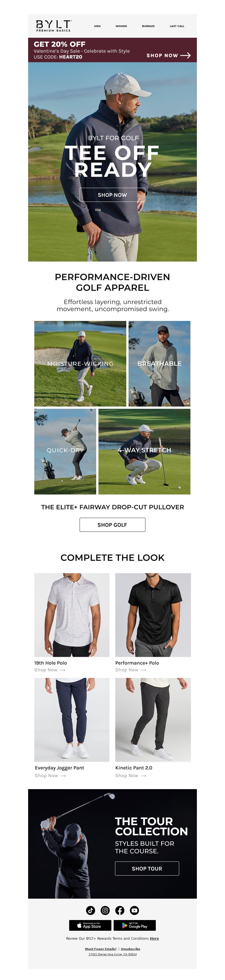Open the YouTube social icon
This screenshot has height=980, width=225.
coord(134,910)
